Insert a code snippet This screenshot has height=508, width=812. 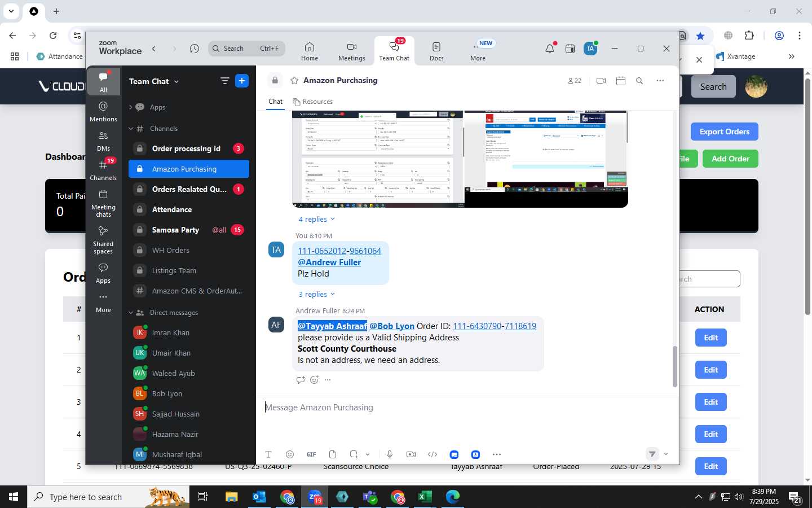pyautogui.click(x=433, y=454)
